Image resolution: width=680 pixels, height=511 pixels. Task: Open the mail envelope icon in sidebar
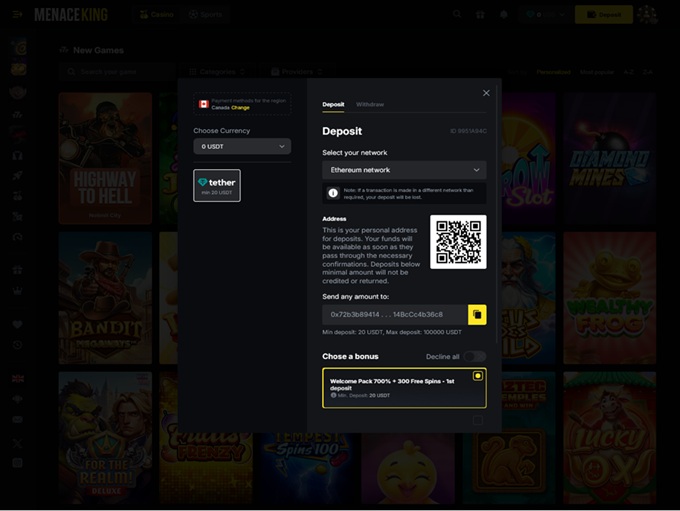(17, 419)
